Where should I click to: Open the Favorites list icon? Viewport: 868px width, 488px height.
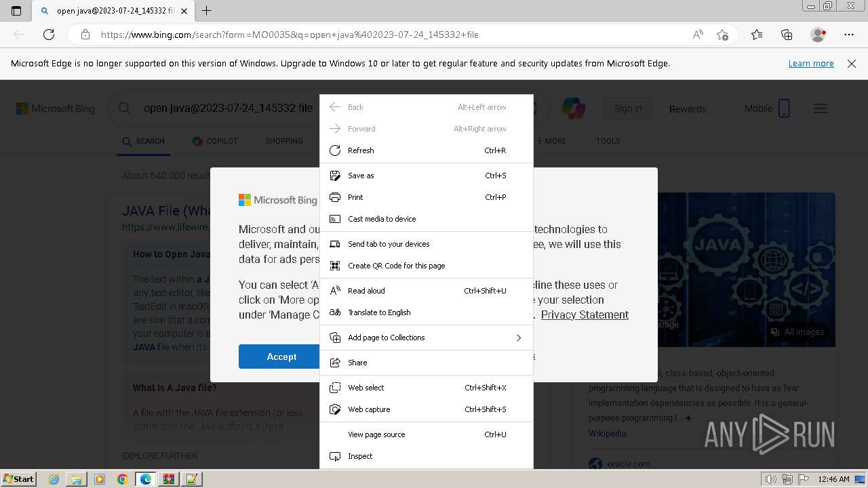coord(757,35)
